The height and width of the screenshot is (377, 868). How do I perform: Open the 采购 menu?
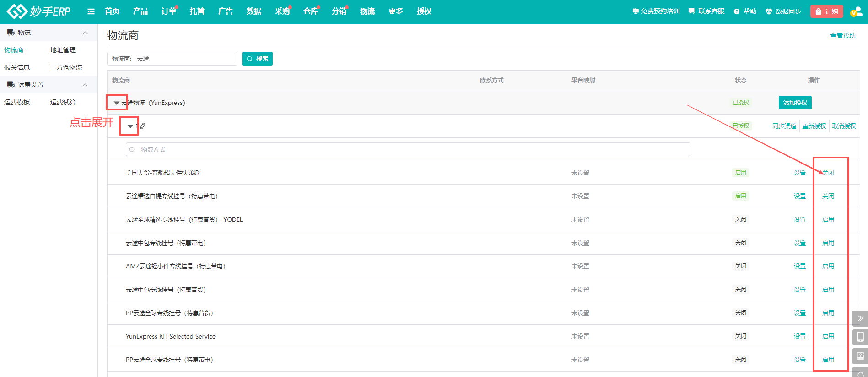282,11
